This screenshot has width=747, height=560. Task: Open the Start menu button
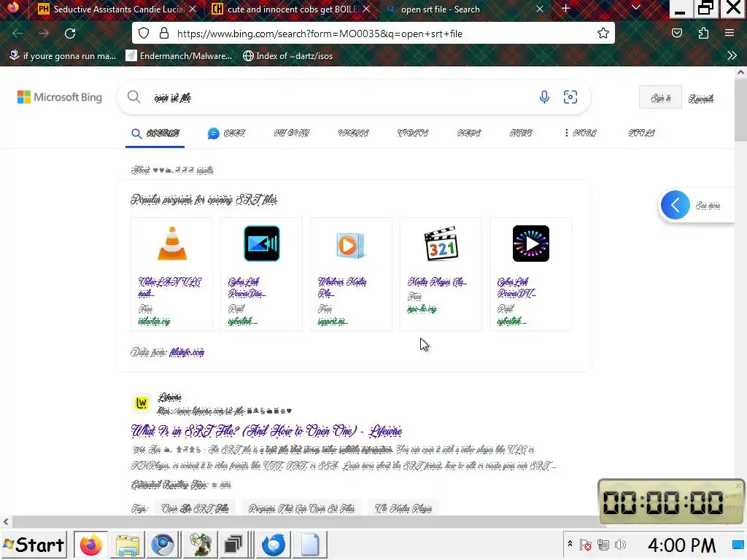point(34,545)
